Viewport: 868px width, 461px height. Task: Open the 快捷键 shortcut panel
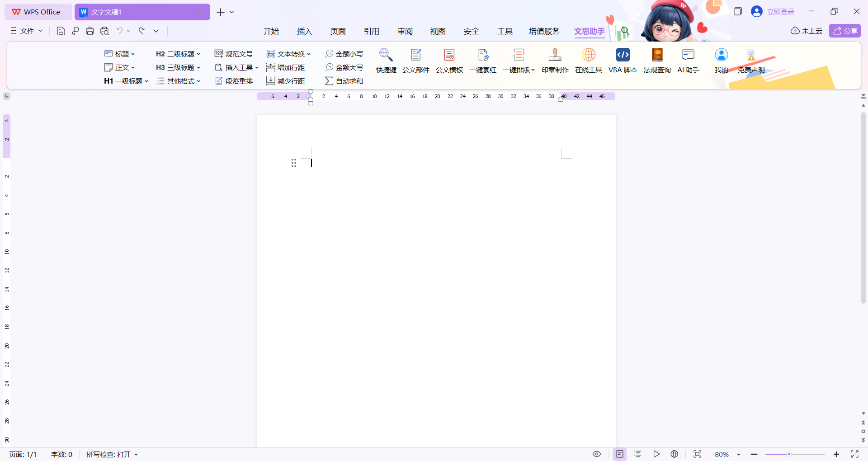coord(386,61)
